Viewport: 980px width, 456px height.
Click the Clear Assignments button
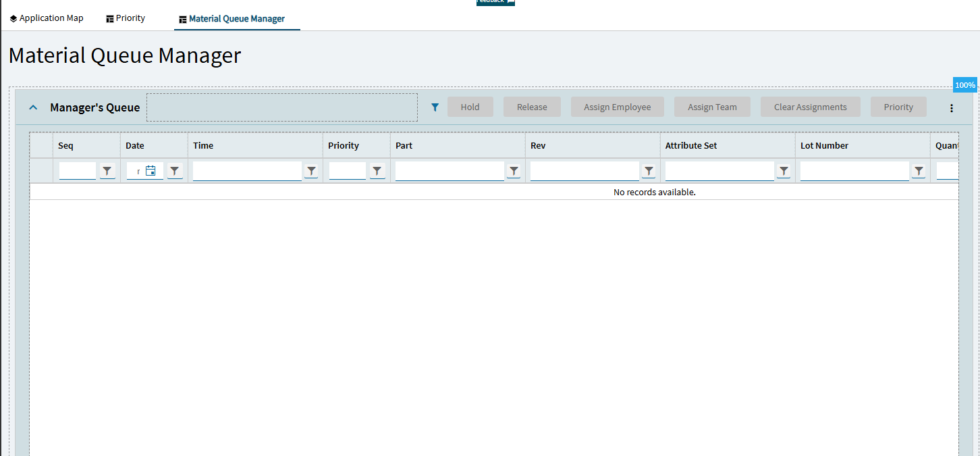[811, 107]
